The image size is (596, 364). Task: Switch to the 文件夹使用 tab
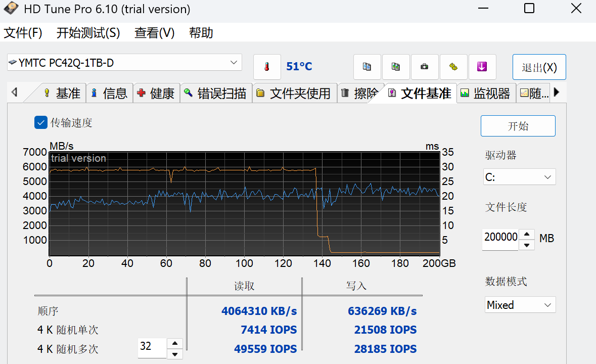click(x=294, y=93)
